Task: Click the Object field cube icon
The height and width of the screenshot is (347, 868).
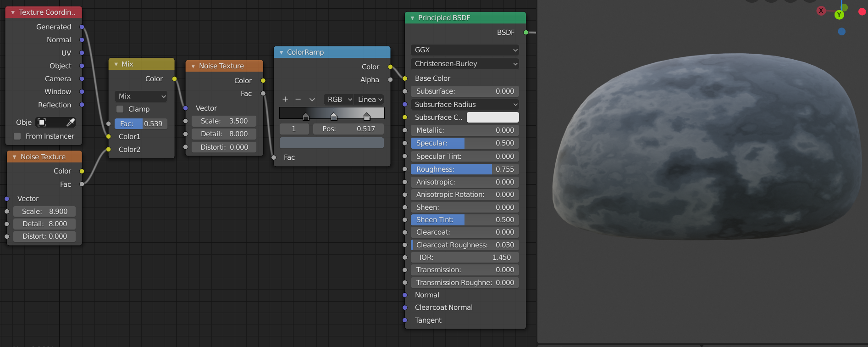Action: point(42,123)
